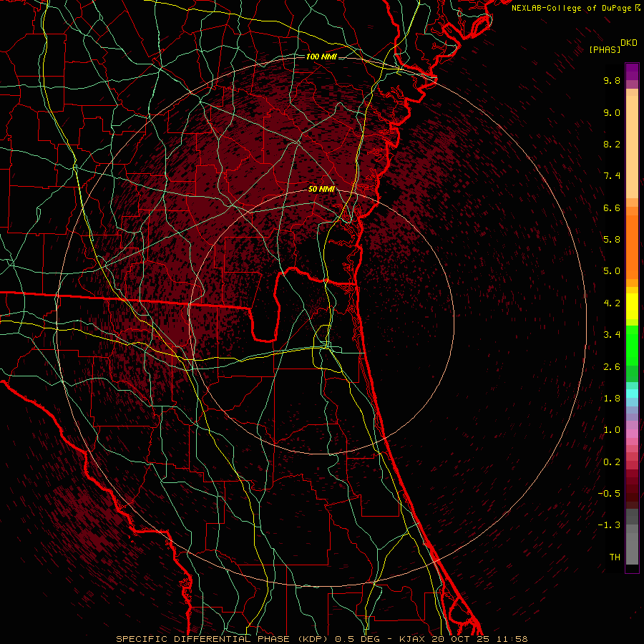Pick the pink segment of the color bar

tap(632, 434)
